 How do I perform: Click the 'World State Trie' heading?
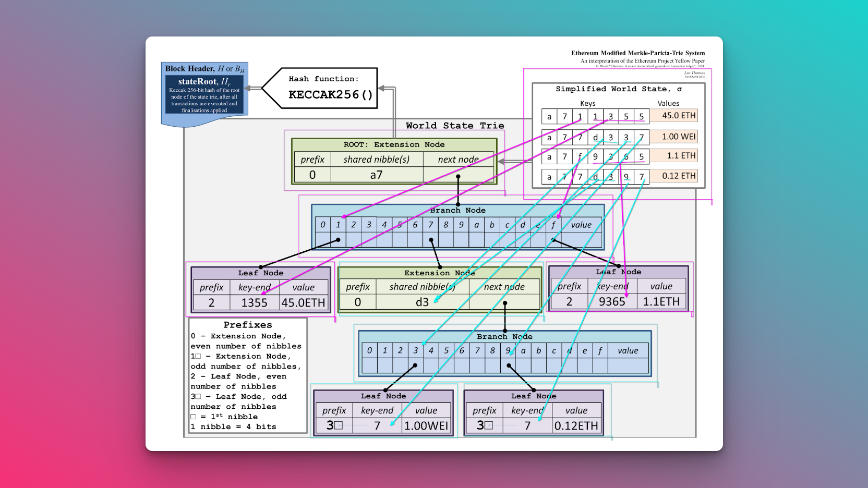click(455, 126)
